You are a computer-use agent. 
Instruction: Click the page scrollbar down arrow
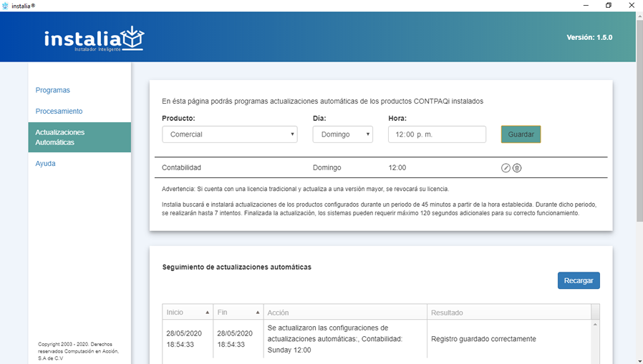pyautogui.click(x=639, y=360)
